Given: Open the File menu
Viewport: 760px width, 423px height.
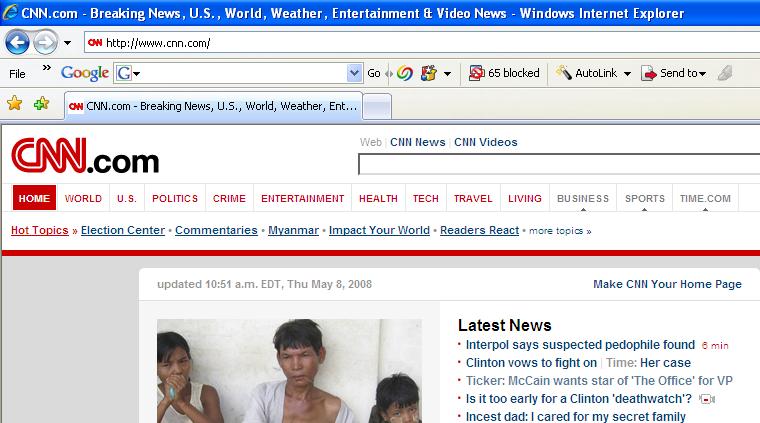Looking at the screenshot, I should (17, 73).
